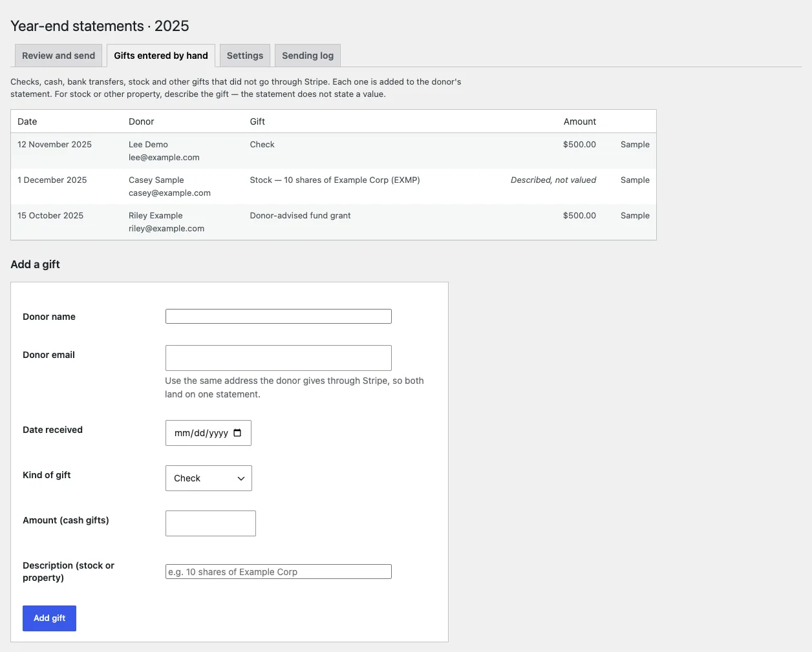Click the Description stock or property field
Image resolution: width=812 pixels, height=652 pixels.
(x=279, y=571)
